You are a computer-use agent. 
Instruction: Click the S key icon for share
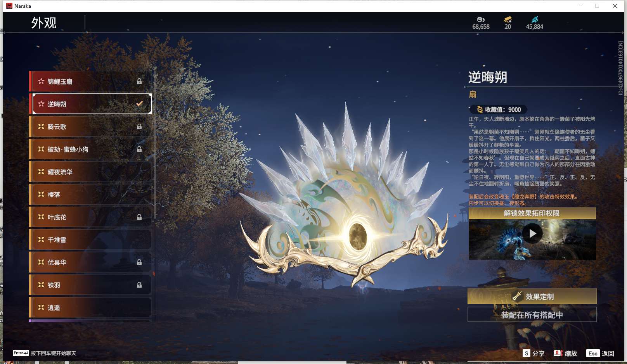tap(527, 353)
